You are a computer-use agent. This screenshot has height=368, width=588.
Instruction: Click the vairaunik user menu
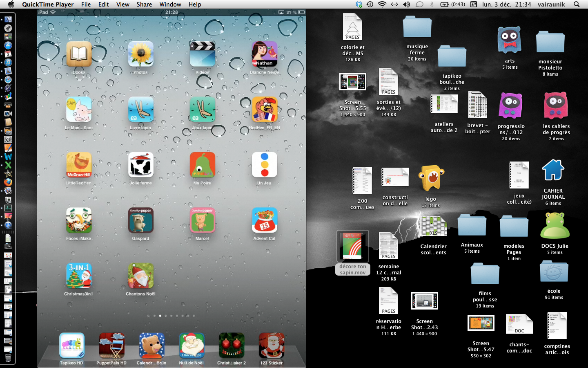click(x=551, y=4)
